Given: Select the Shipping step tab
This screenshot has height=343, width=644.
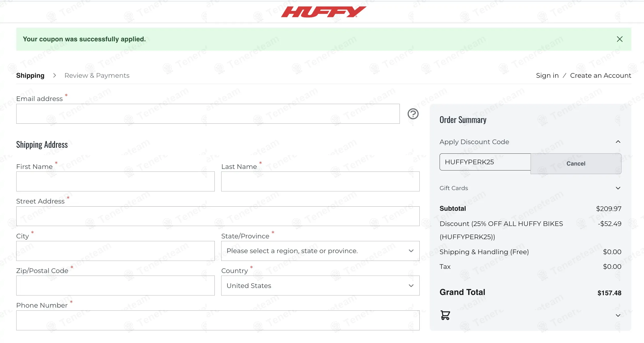Looking at the screenshot, I should click(30, 75).
